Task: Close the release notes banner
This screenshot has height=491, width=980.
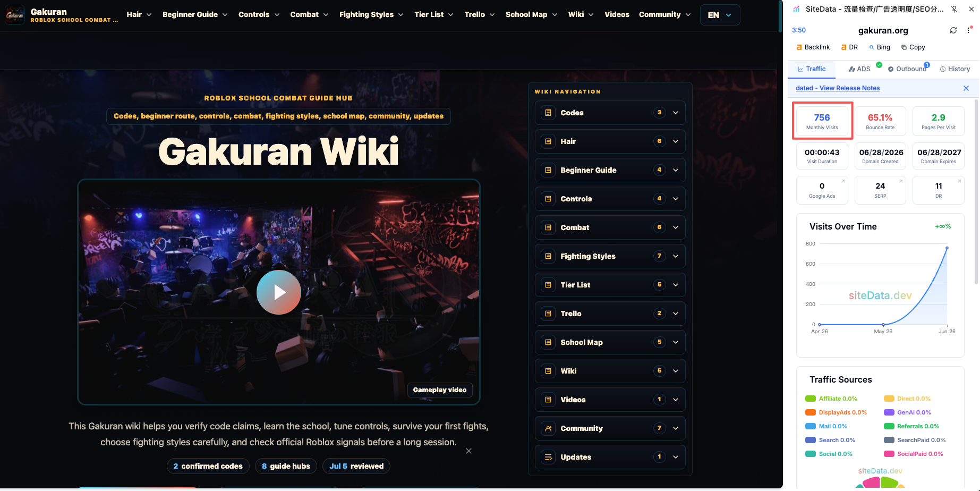Action: tap(966, 88)
